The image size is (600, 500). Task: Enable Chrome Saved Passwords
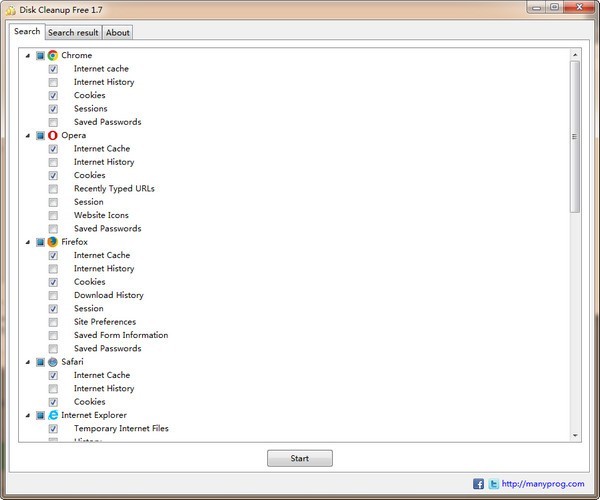[53, 122]
